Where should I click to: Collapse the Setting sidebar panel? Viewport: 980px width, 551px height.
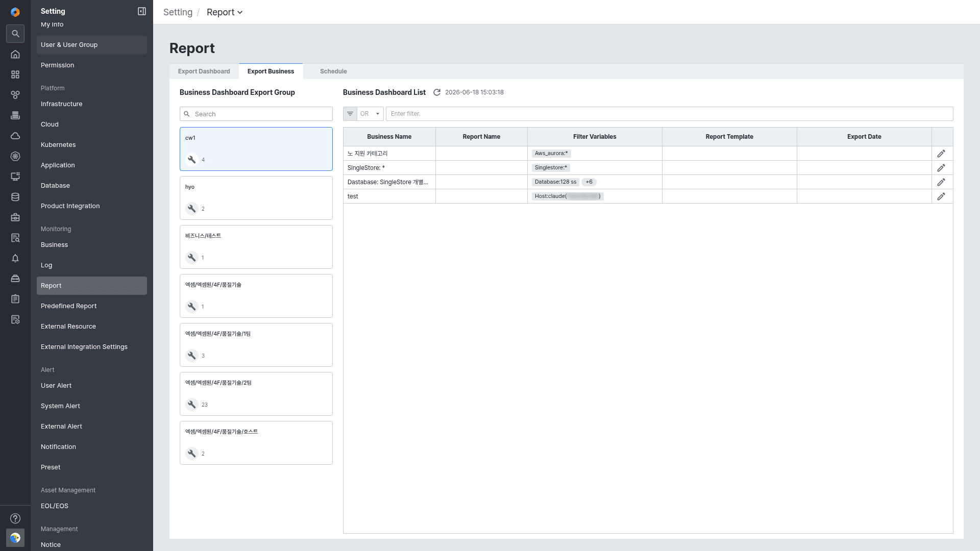(x=142, y=11)
